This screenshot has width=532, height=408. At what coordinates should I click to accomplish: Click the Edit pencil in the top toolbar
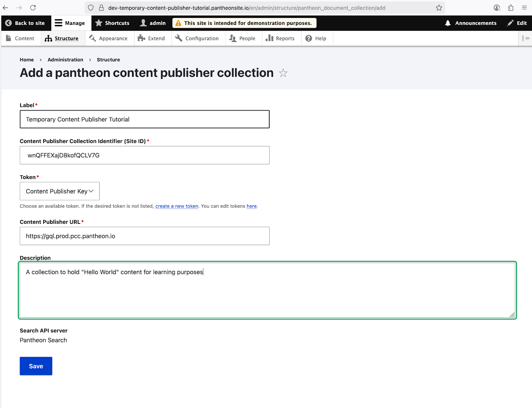(x=517, y=23)
